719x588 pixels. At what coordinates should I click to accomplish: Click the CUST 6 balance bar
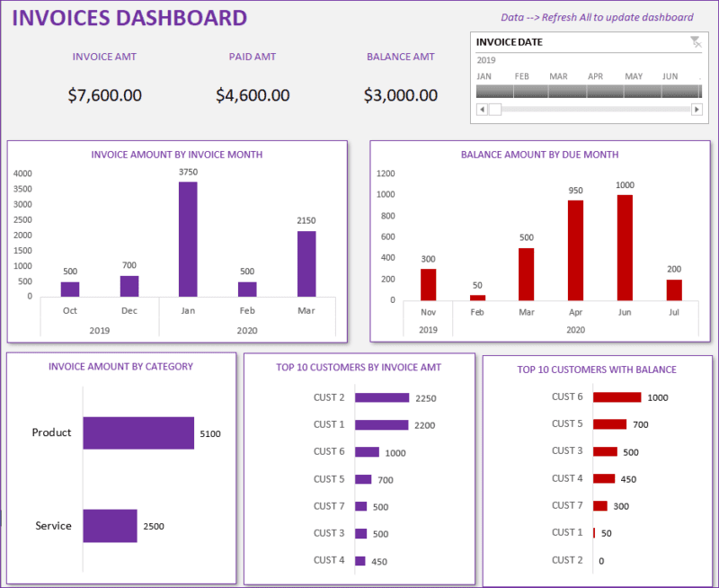pyautogui.click(x=617, y=396)
